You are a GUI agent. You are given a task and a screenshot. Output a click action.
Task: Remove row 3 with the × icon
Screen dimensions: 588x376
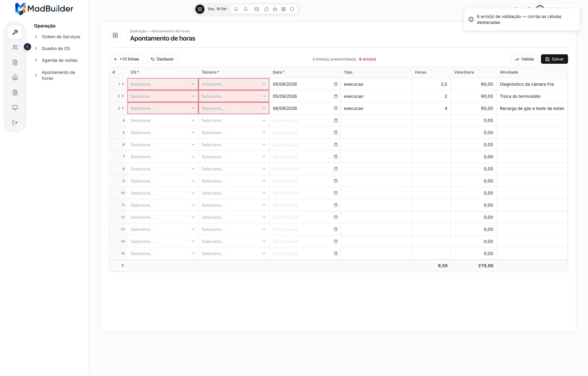pyautogui.click(x=123, y=108)
